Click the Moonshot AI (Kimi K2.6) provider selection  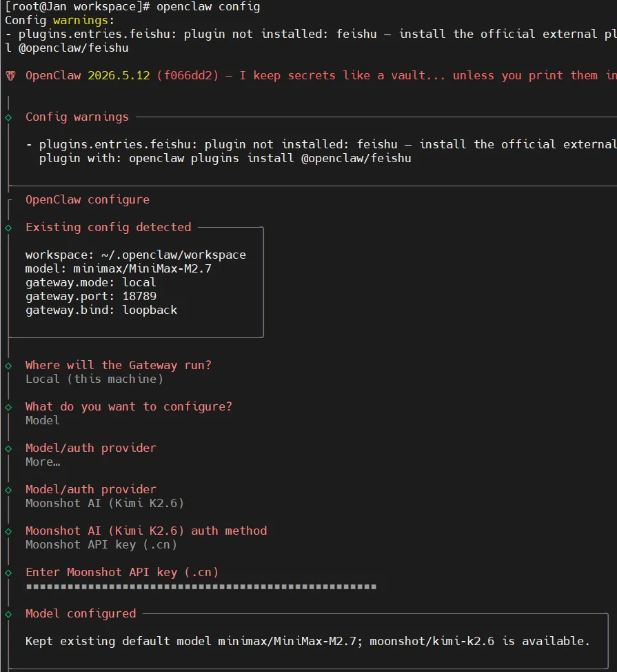pos(105,503)
